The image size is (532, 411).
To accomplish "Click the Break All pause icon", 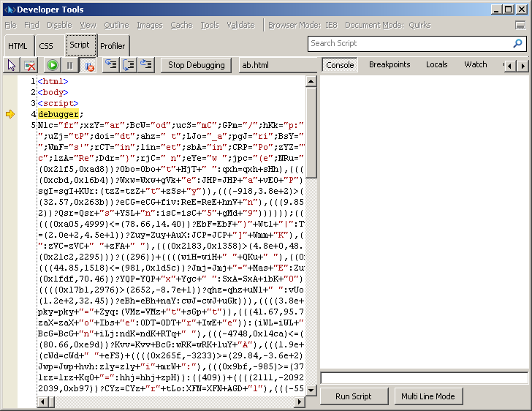I will pos(69,65).
